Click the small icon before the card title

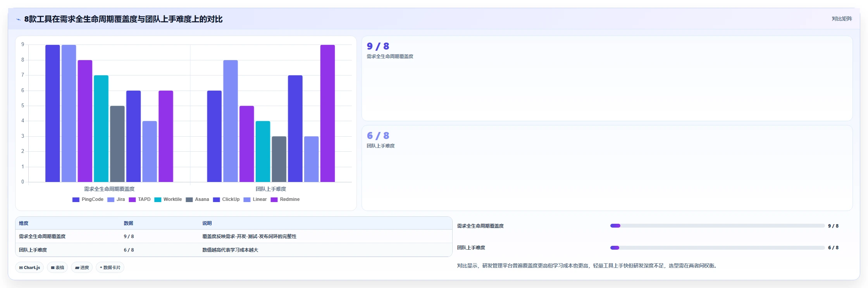click(x=18, y=19)
